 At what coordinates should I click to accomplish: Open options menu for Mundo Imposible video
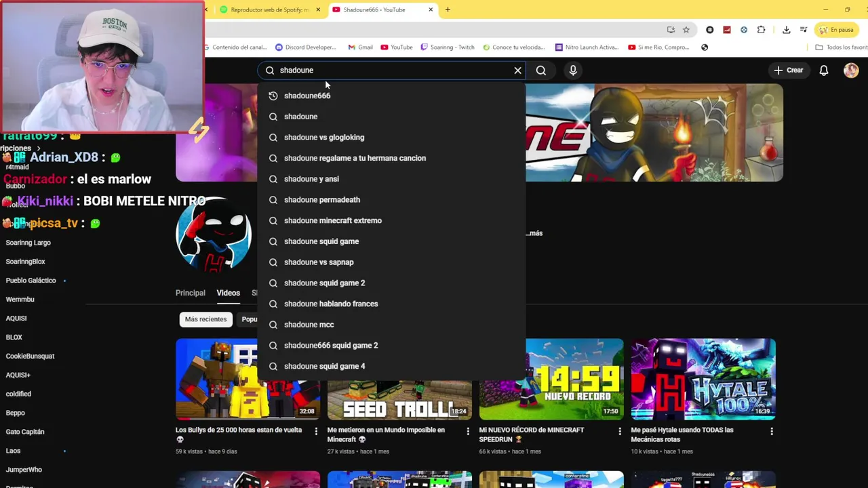click(467, 431)
